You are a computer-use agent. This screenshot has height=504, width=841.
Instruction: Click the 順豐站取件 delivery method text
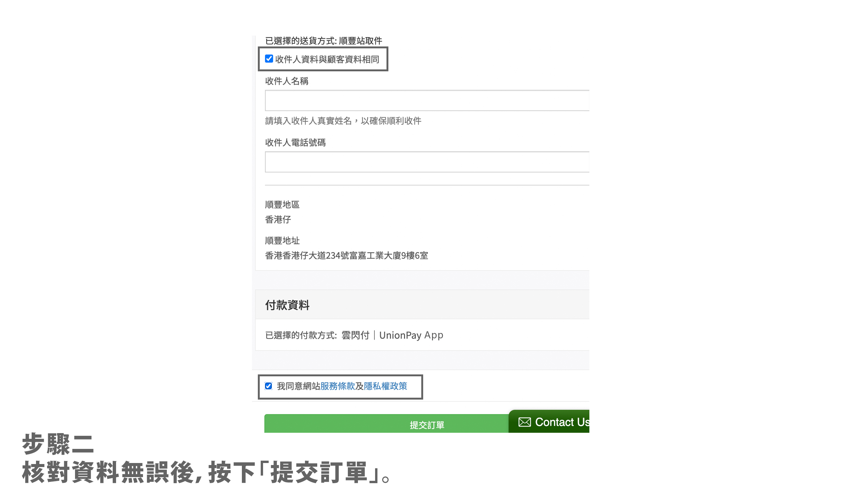pos(360,41)
